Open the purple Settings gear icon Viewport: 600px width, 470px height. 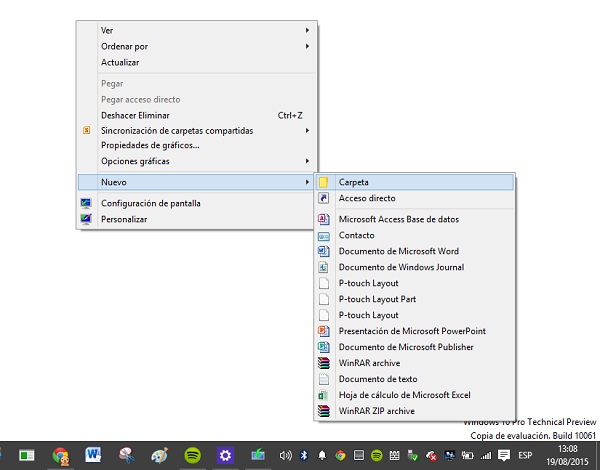coord(225,455)
